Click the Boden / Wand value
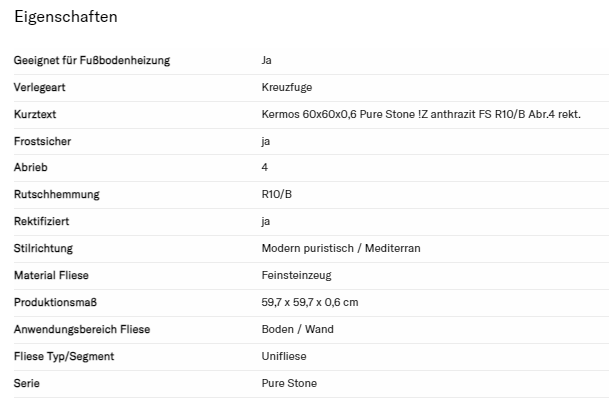Viewport: 609px width, 411px height. [x=298, y=329]
